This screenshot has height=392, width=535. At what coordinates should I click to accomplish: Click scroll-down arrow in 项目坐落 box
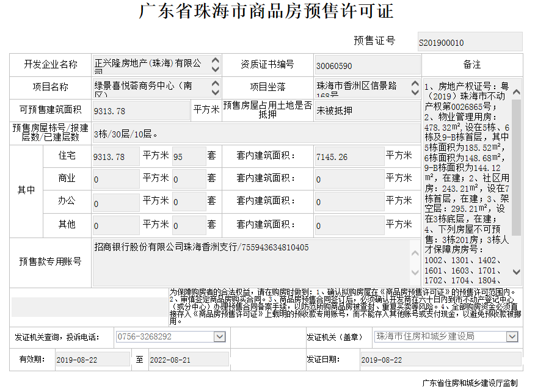[x=416, y=92]
